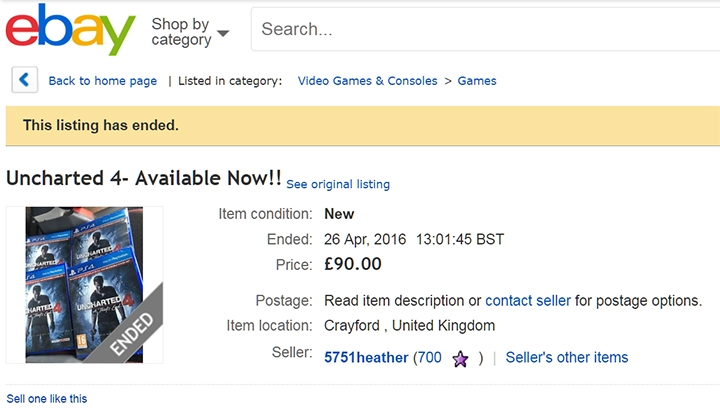Click the This listing has ended banner
Screen dimensions: 720x410
(101, 126)
